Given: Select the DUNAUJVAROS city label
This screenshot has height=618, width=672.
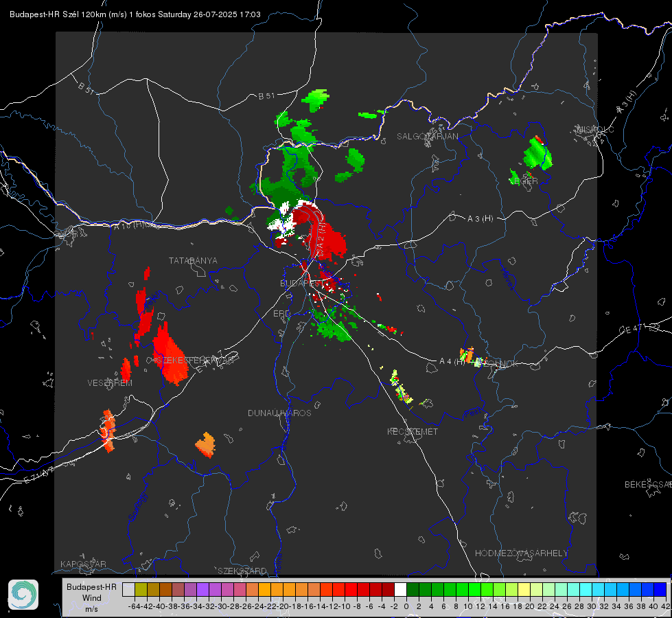Looking at the screenshot, I should pos(279,413).
